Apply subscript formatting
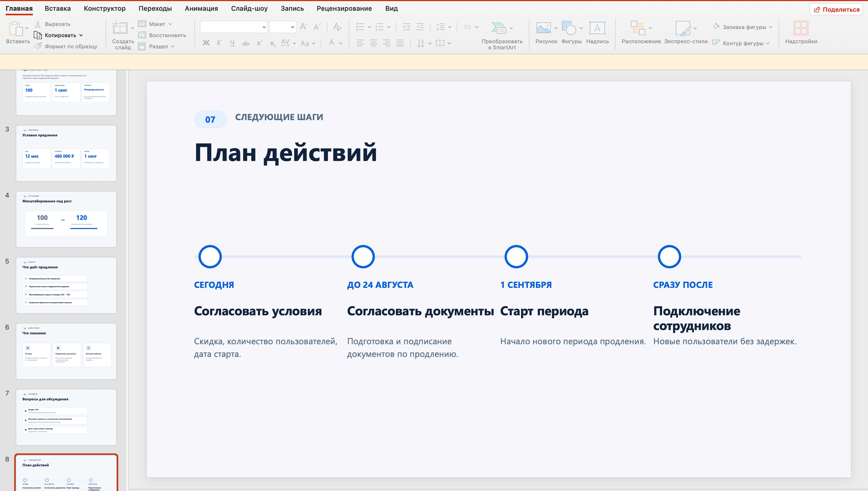 click(273, 43)
